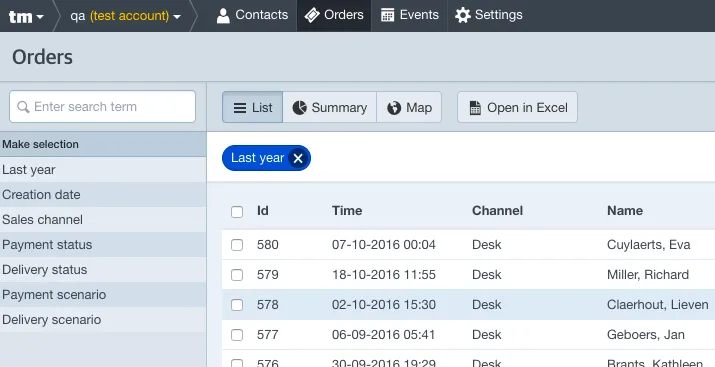Check the box for order 579
Screen dimensions: 715x367
pyautogui.click(x=237, y=275)
